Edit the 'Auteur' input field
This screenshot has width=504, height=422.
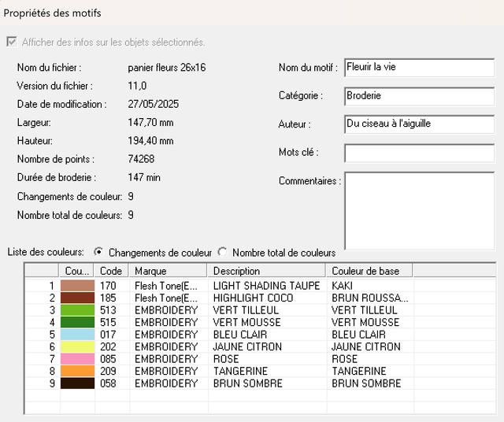pos(418,124)
